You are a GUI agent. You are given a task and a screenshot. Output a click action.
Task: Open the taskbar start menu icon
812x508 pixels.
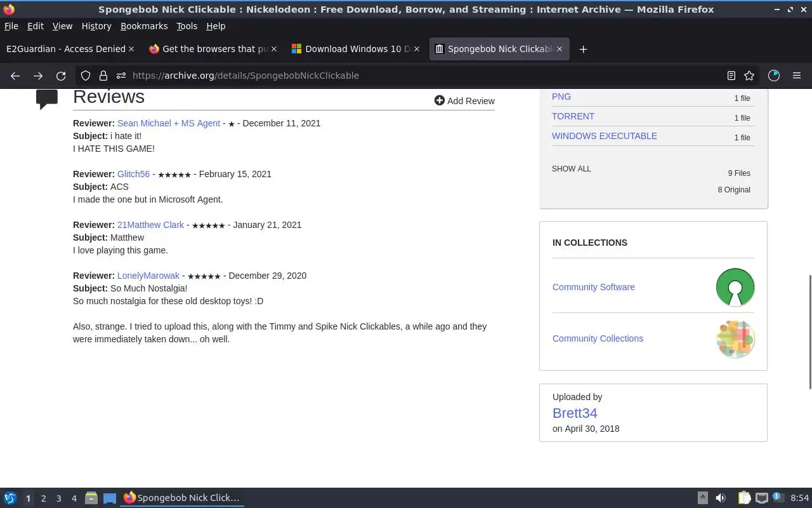[x=10, y=498]
